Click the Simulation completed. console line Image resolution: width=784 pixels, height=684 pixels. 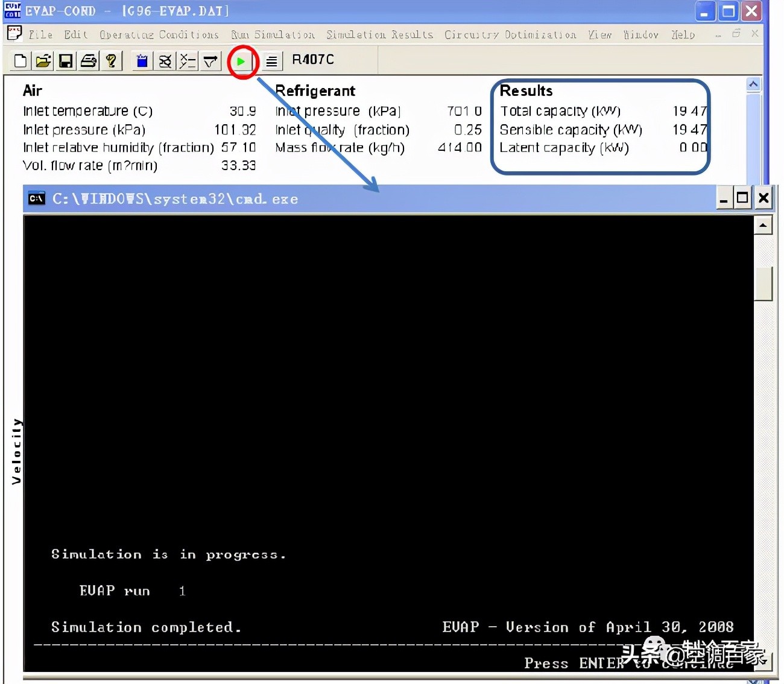(146, 627)
